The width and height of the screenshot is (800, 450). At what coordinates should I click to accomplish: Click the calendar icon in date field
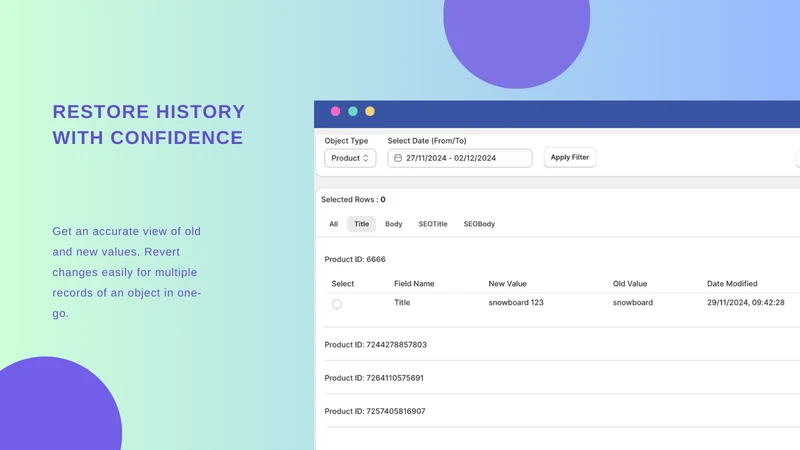[398, 158]
